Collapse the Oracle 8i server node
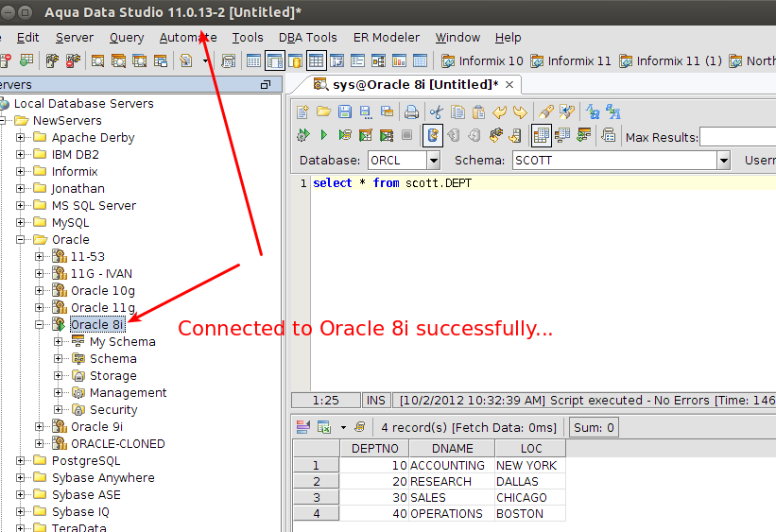 pos(39,325)
